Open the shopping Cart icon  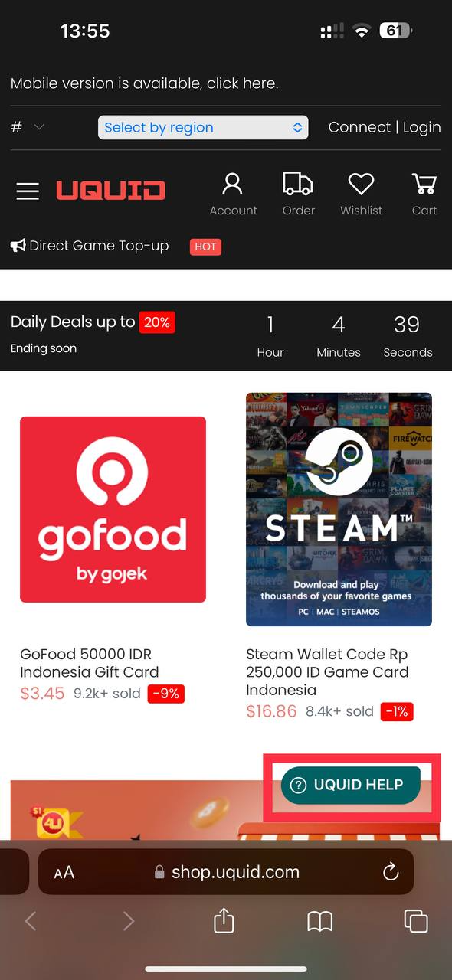[x=424, y=184]
